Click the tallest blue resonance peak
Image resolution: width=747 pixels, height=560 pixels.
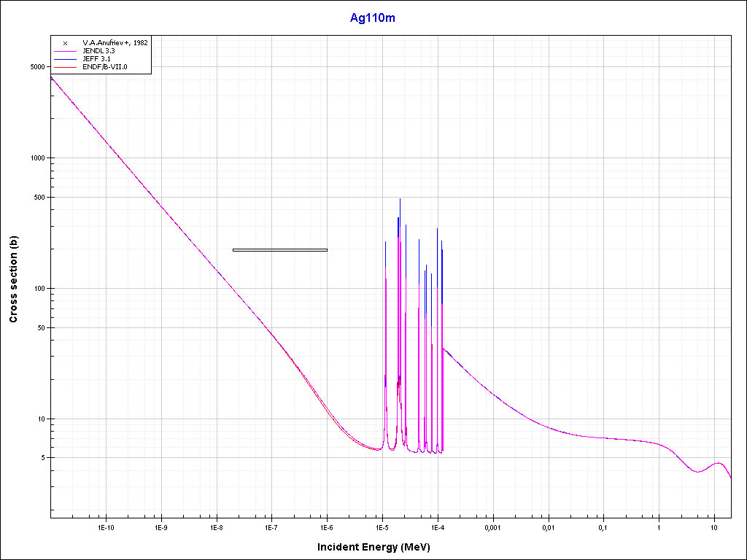point(400,201)
